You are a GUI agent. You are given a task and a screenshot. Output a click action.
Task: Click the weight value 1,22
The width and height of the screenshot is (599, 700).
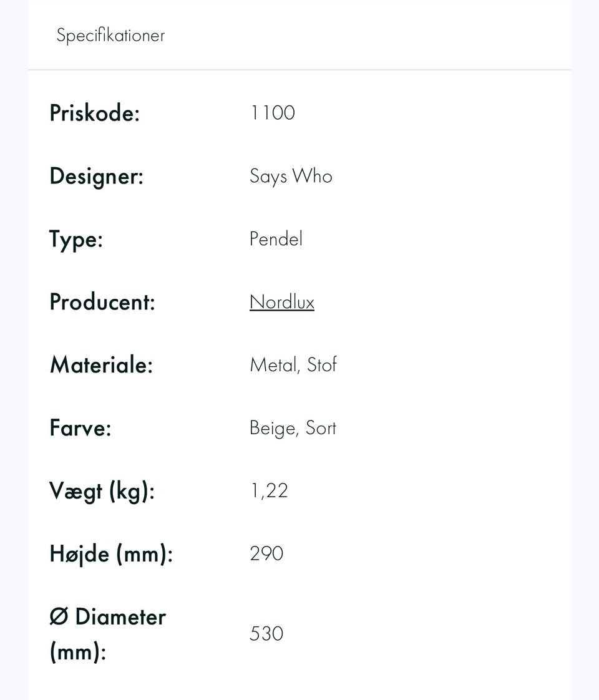click(x=269, y=491)
